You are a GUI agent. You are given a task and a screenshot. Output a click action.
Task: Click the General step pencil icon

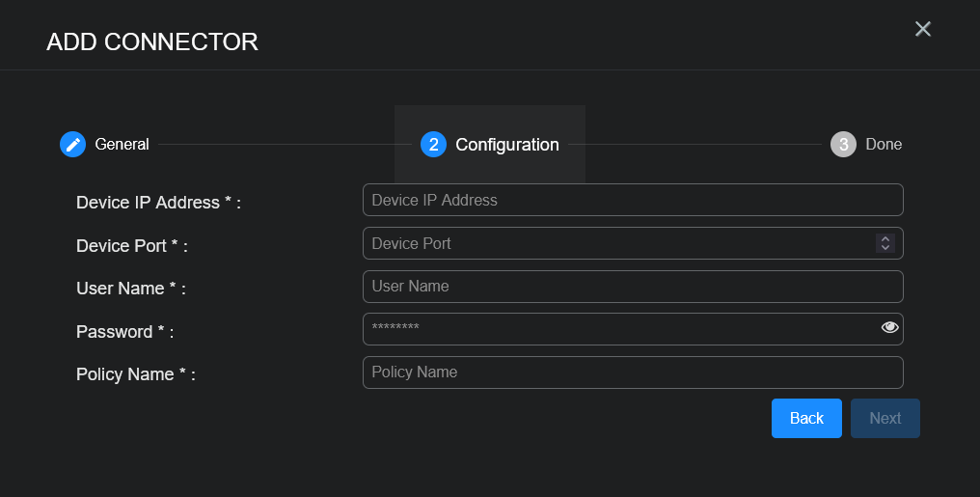(x=72, y=145)
